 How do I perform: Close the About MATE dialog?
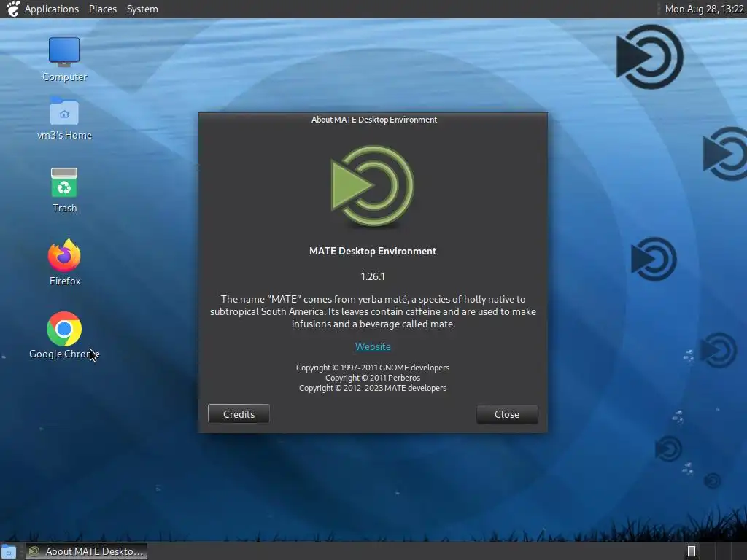(x=507, y=414)
